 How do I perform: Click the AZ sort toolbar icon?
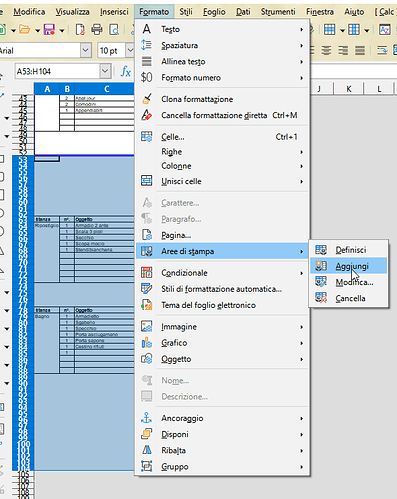(384, 30)
